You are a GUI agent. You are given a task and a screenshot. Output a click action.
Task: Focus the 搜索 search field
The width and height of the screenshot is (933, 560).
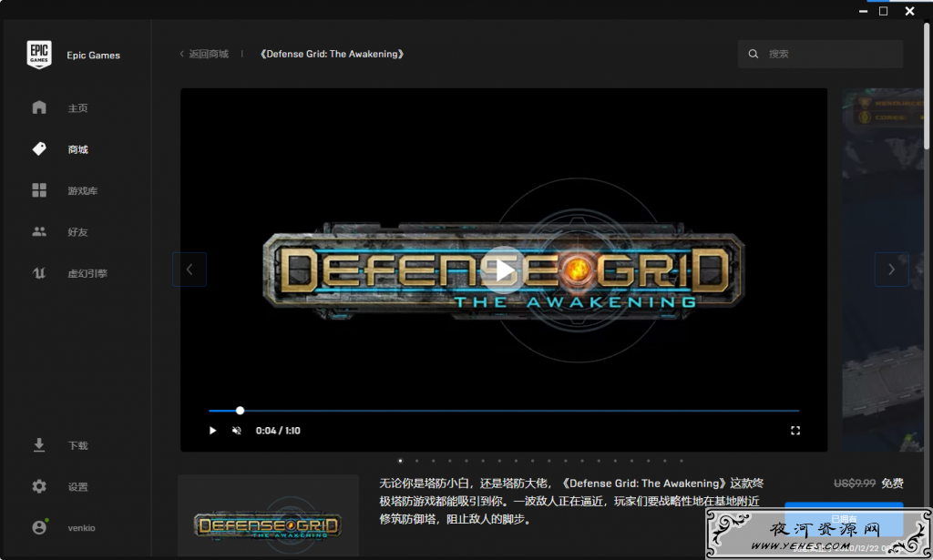click(821, 54)
